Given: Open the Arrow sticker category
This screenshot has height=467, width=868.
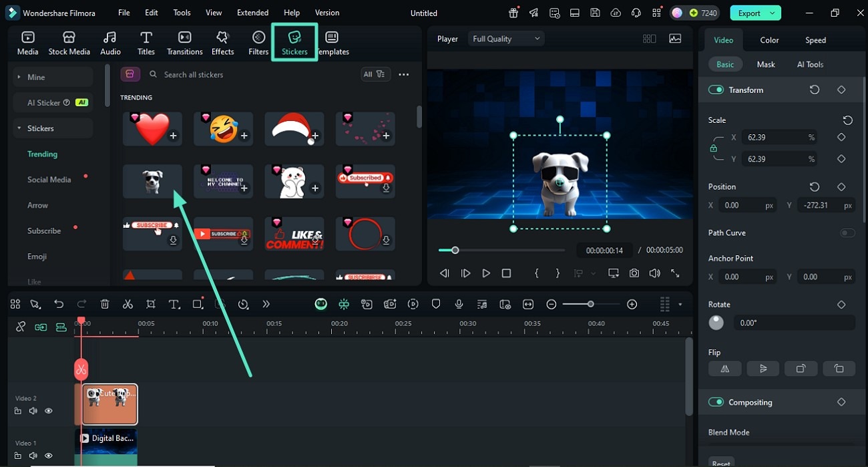Looking at the screenshot, I should point(38,205).
